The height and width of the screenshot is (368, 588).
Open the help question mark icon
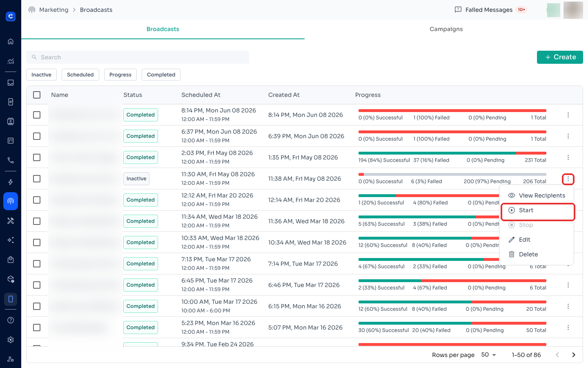[x=11, y=320]
